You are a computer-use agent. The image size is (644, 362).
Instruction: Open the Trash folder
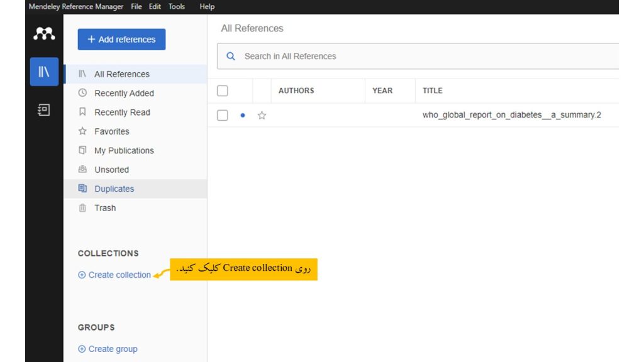(104, 208)
